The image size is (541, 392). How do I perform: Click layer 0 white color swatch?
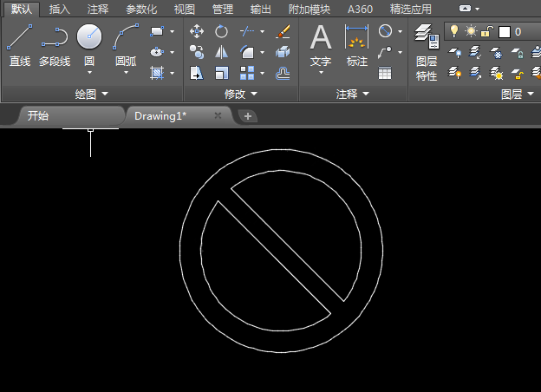point(505,32)
